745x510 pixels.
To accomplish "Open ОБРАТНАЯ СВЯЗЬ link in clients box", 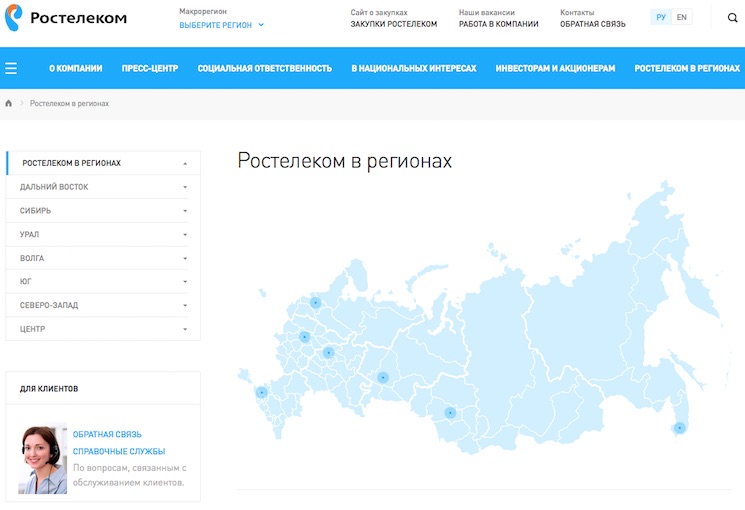I will tap(107, 434).
